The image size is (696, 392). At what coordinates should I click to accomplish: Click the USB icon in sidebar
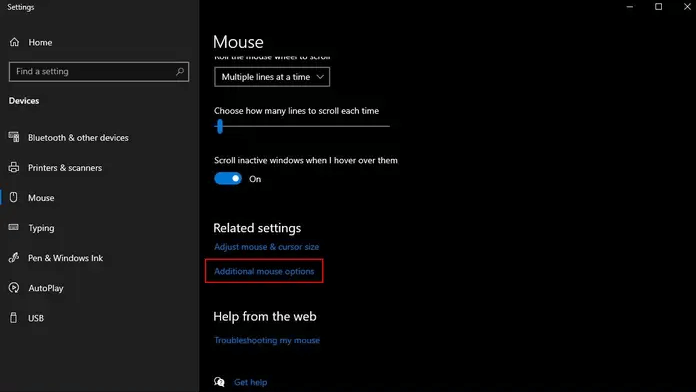(14, 318)
